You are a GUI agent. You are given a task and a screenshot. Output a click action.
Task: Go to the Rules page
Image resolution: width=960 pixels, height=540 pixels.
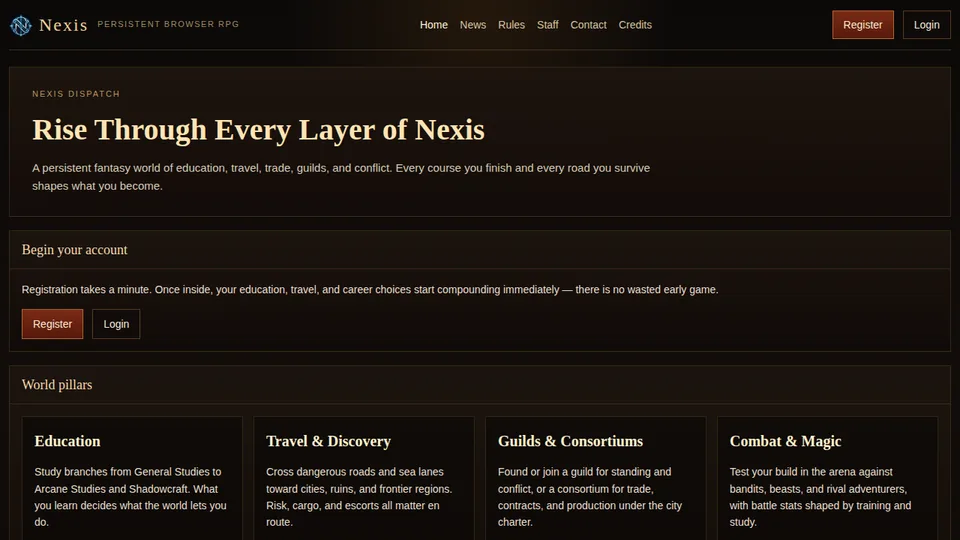pos(511,25)
